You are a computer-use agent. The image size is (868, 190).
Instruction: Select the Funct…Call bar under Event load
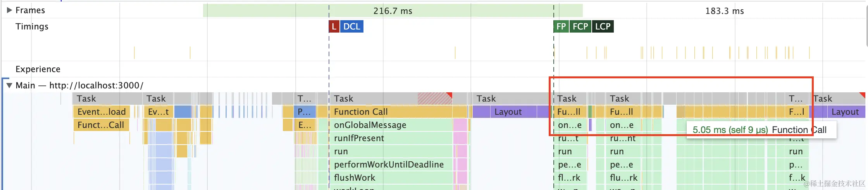point(101,125)
